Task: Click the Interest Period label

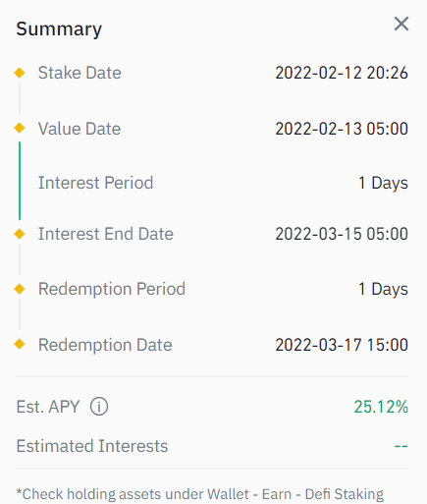Action: [x=95, y=183]
